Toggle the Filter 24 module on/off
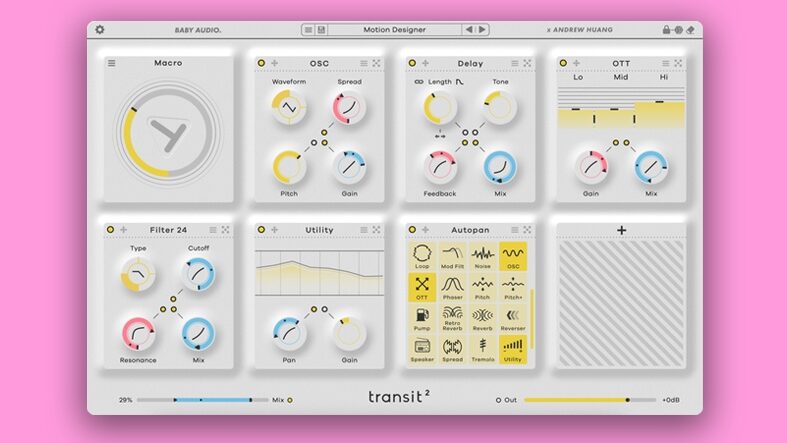This screenshot has width=787, height=443. point(110,230)
